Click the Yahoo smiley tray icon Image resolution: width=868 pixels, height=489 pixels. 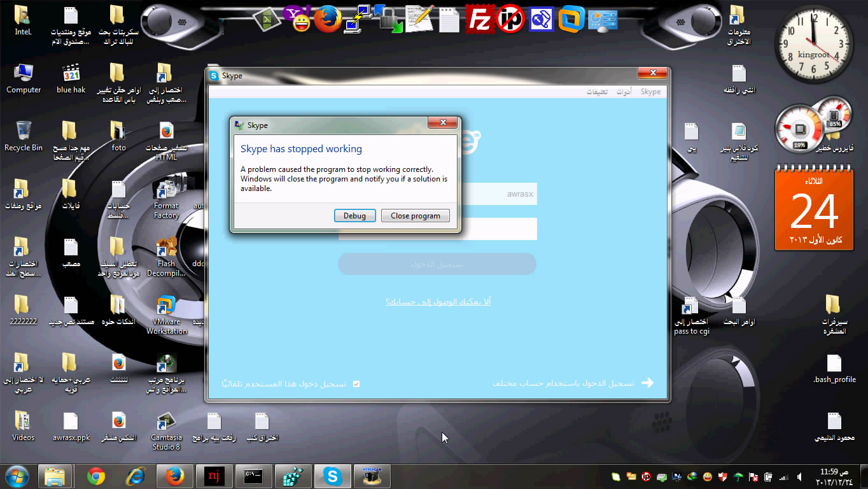pyautogui.click(x=707, y=477)
